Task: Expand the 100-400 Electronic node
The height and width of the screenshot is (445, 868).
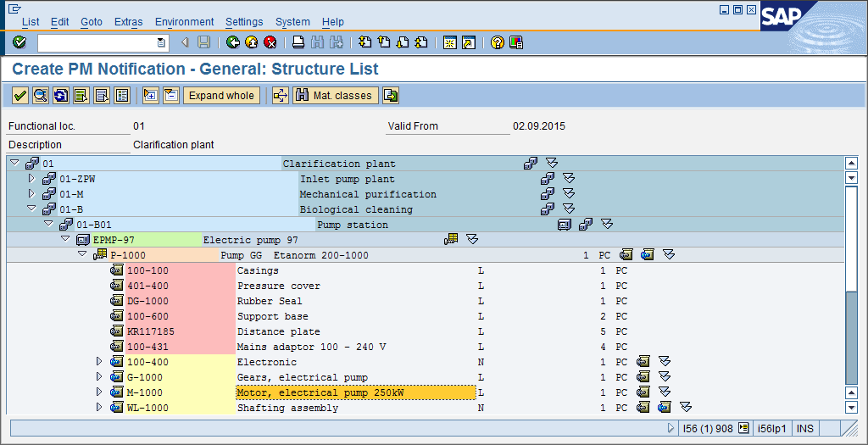Action: click(x=100, y=361)
